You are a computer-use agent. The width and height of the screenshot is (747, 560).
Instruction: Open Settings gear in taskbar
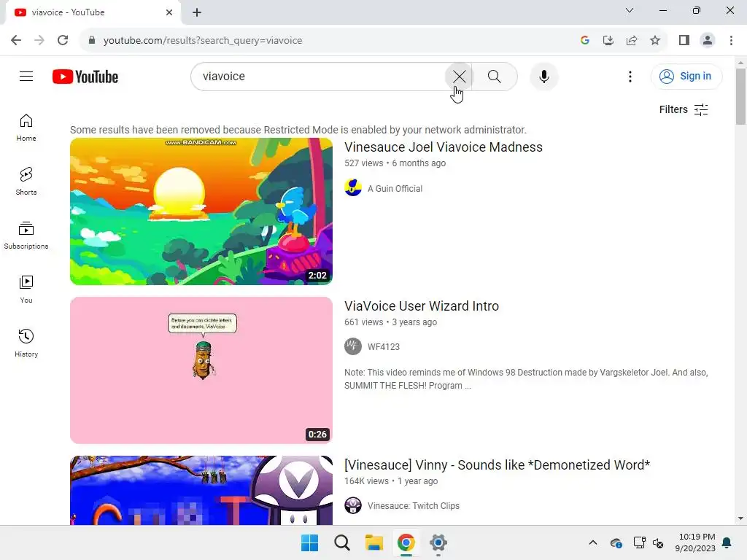[x=438, y=542]
